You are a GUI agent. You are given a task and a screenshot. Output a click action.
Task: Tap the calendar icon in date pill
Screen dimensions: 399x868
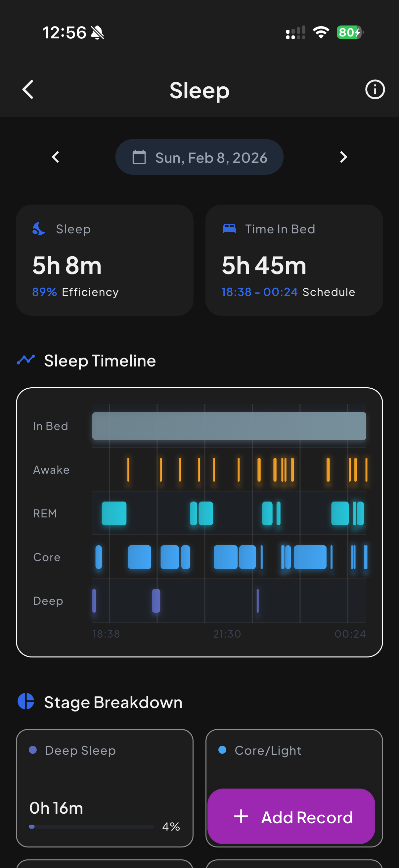pyautogui.click(x=139, y=157)
